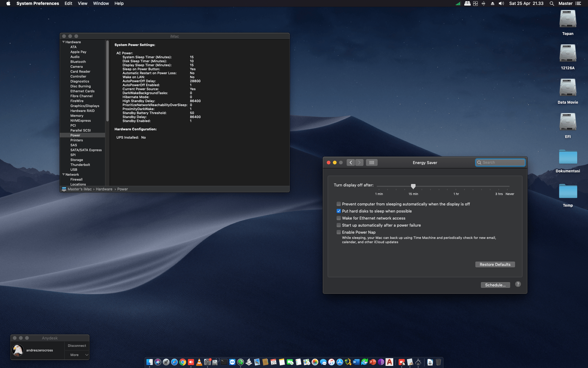Open System Preferences gear in Dock
Image resolution: width=588 pixels, height=368 pixels.
click(x=207, y=362)
